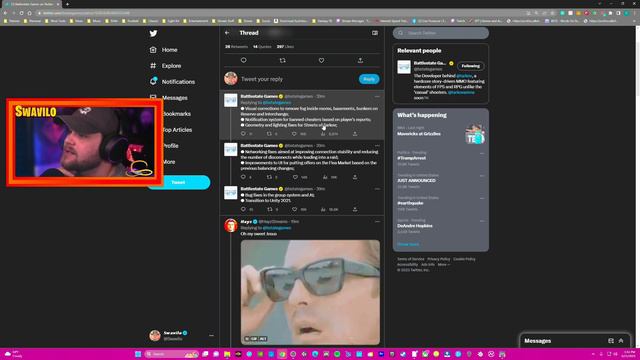
Task: Open the Likes count list
Action: click(285, 47)
